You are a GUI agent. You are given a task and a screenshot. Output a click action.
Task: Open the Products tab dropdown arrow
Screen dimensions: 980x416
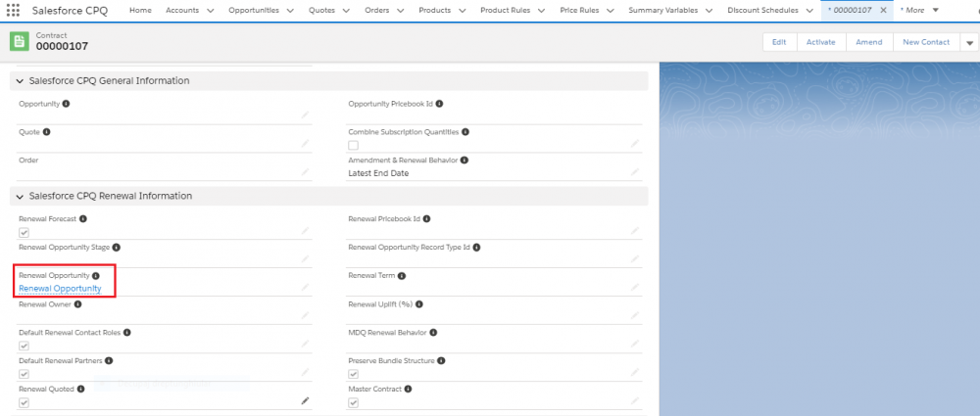(462, 11)
